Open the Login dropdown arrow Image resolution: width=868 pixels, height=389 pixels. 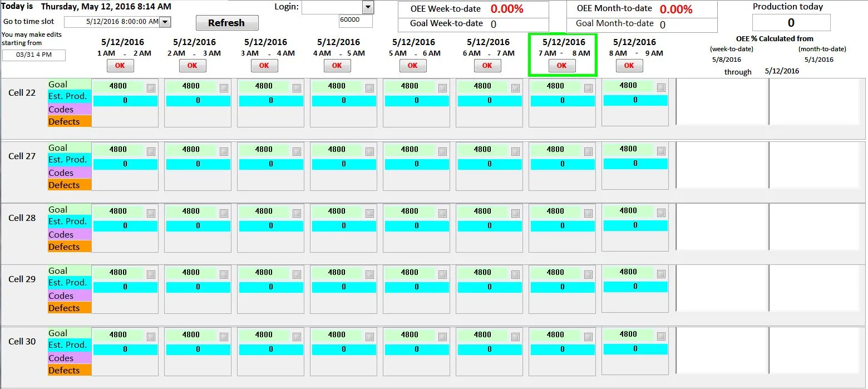tap(368, 7)
